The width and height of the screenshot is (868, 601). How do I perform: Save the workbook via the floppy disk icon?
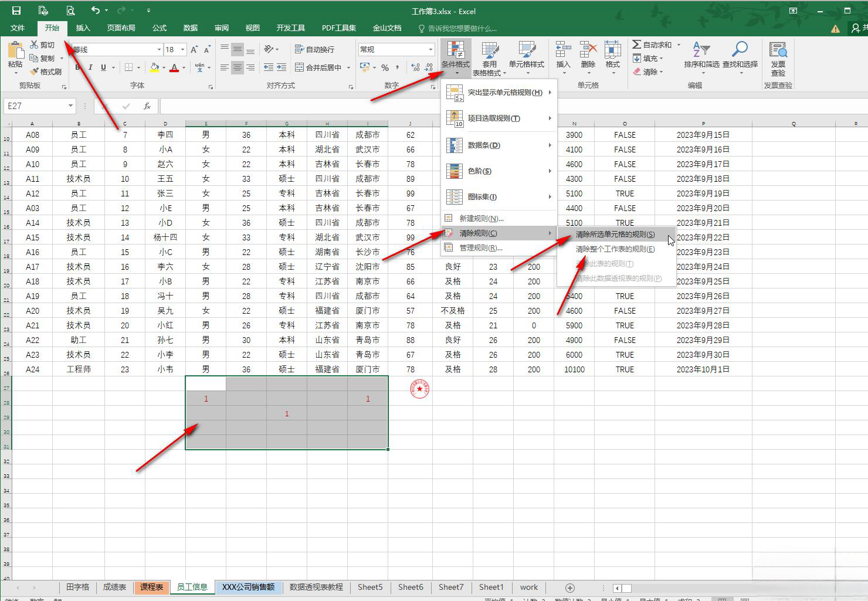coord(16,11)
